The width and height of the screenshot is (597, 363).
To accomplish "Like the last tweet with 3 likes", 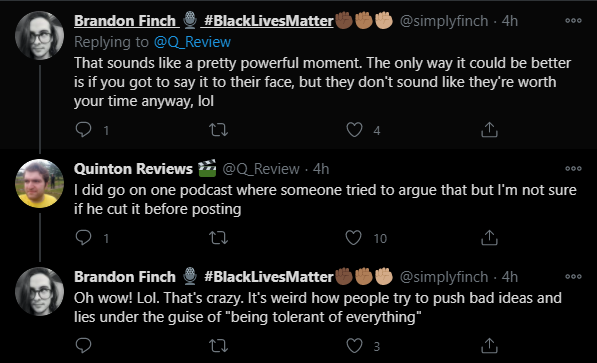I will (354, 346).
